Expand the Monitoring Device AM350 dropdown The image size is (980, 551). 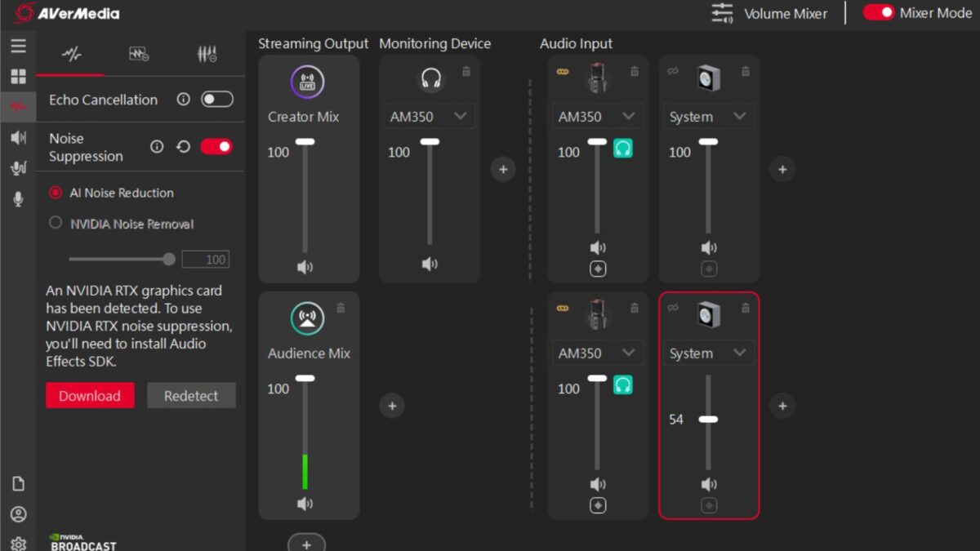[430, 117]
